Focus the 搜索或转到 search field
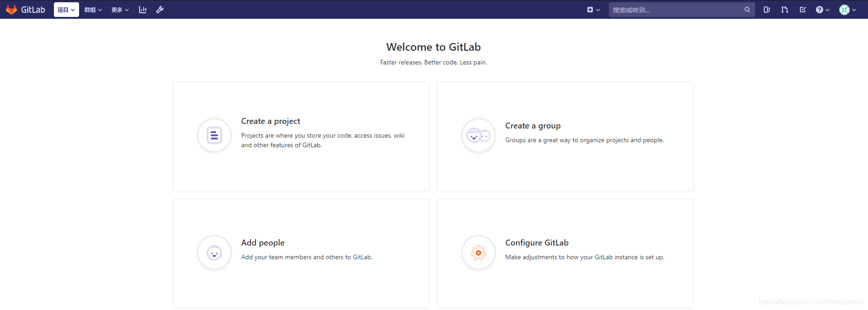Image resolution: width=868 pixels, height=310 pixels. click(x=682, y=10)
